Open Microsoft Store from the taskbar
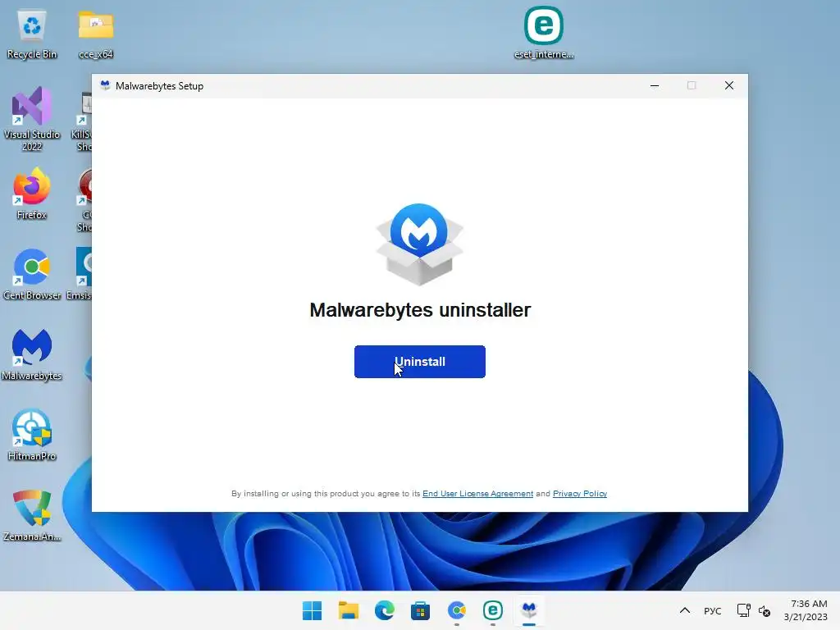The width and height of the screenshot is (840, 630). point(420,610)
